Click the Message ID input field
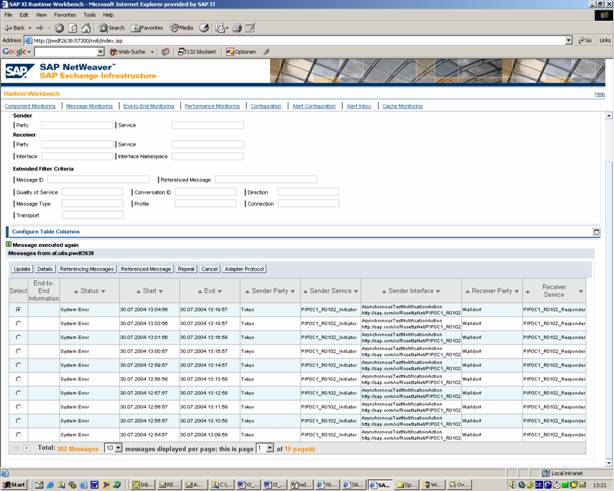Viewport: 614px width, 491px height. 98,179
